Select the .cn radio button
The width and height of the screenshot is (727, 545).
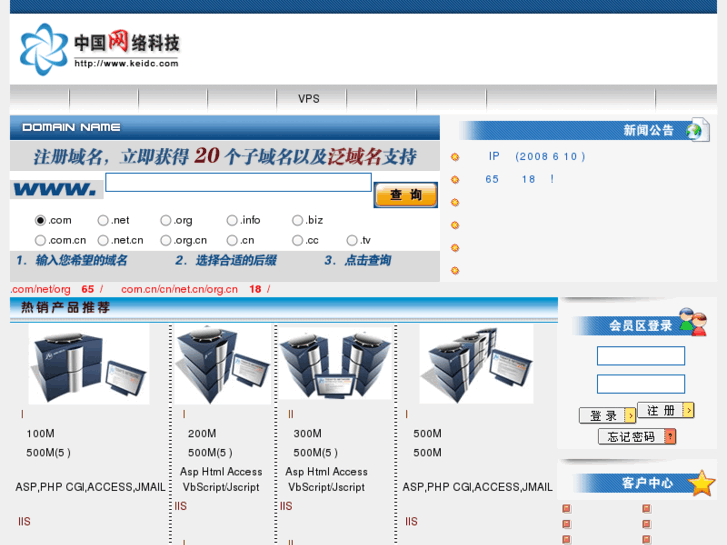pos(232,240)
